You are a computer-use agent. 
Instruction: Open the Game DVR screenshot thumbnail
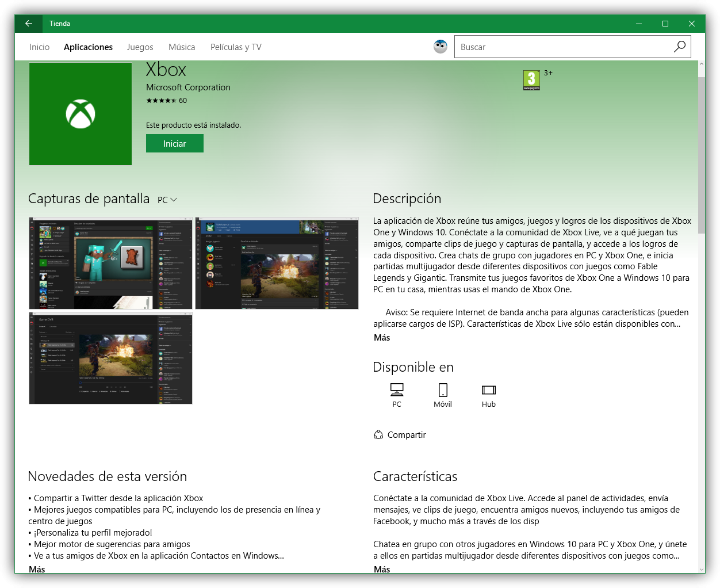[111, 358]
